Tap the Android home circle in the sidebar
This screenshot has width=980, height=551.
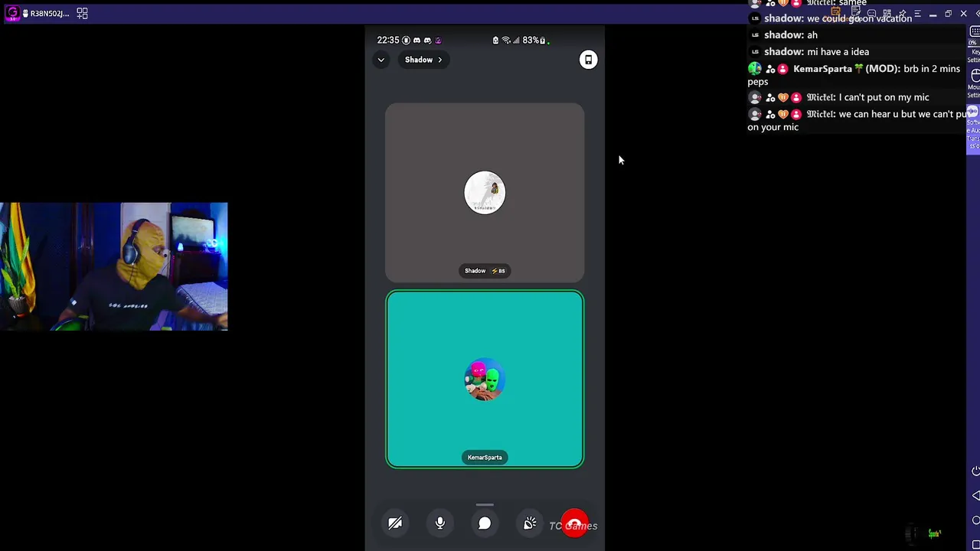975,520
